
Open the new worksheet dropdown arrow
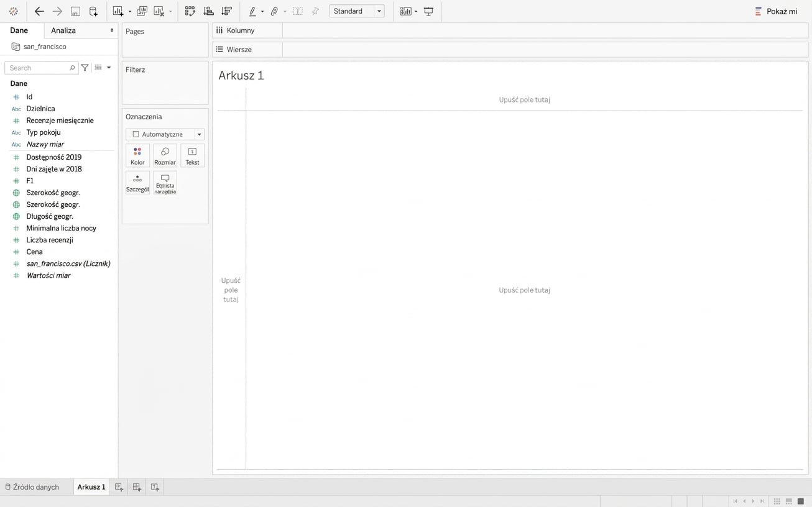129,12
